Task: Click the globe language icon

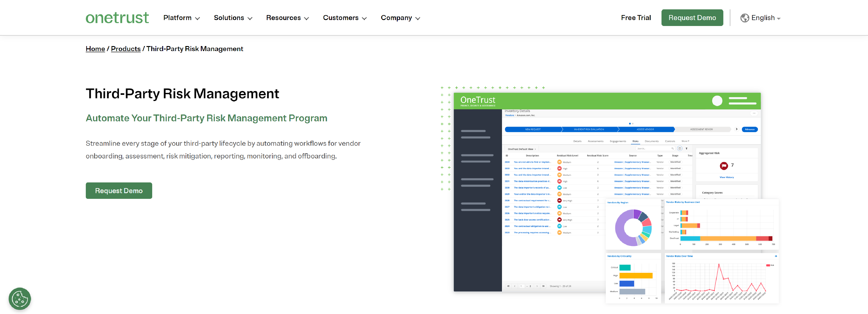Action: (x=745, y=18)
